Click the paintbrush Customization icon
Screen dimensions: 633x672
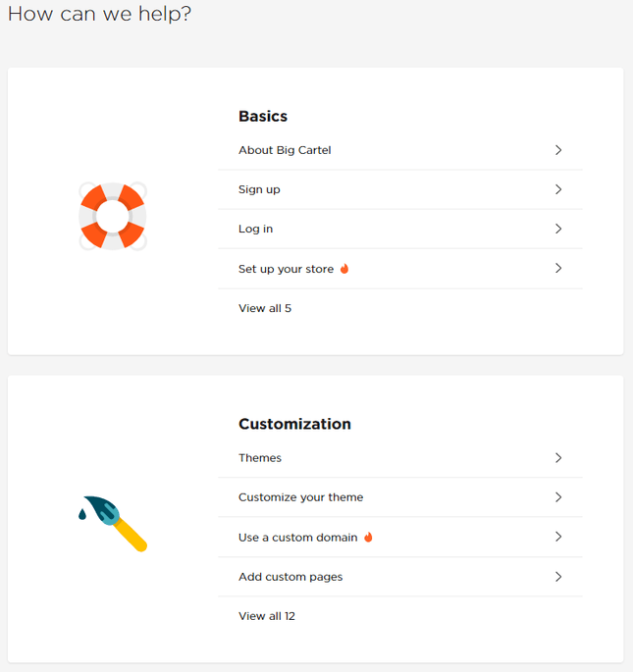(x=113, y=524)
